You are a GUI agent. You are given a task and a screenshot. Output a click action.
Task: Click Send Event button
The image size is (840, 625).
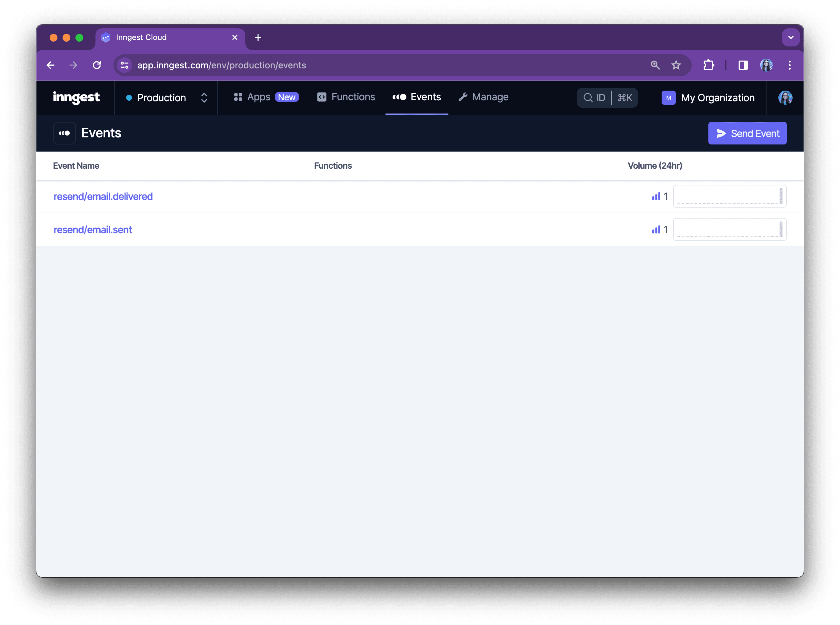click(x=747, y=133)
